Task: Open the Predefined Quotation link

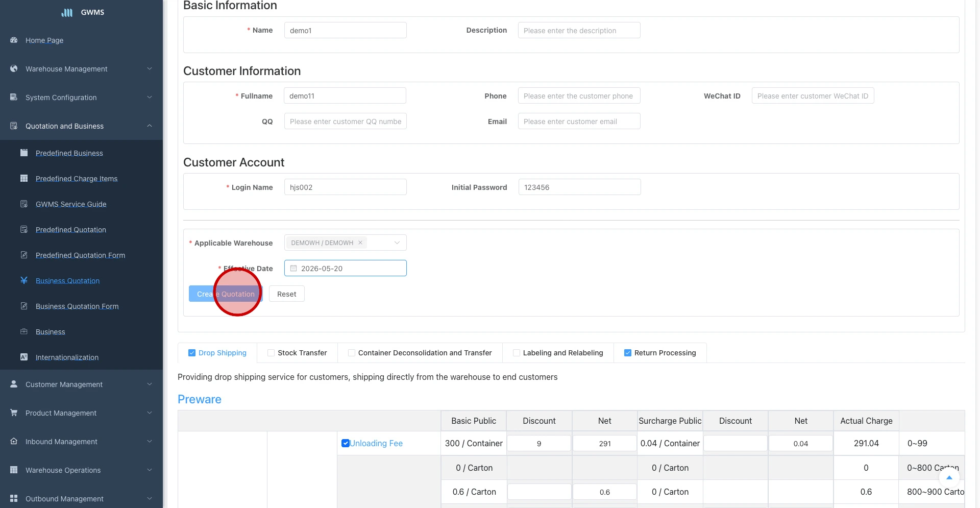Action: pyautogui.click(x=71, y=230)
